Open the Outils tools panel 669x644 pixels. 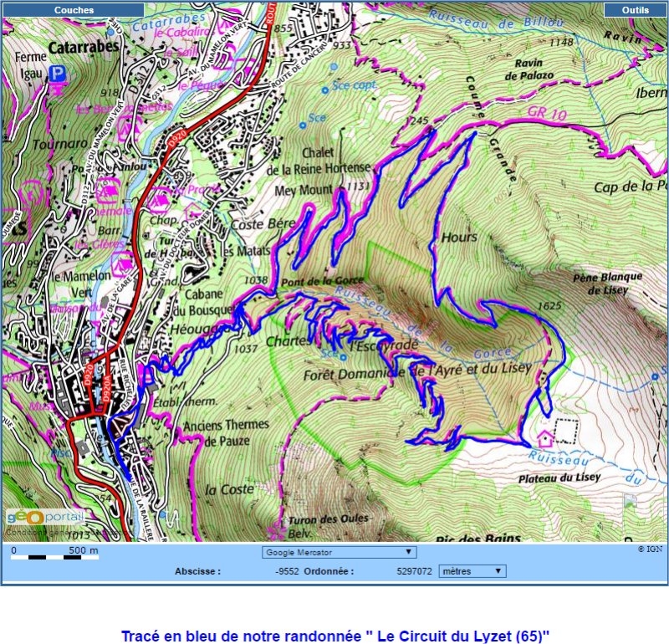coord(635,10)
